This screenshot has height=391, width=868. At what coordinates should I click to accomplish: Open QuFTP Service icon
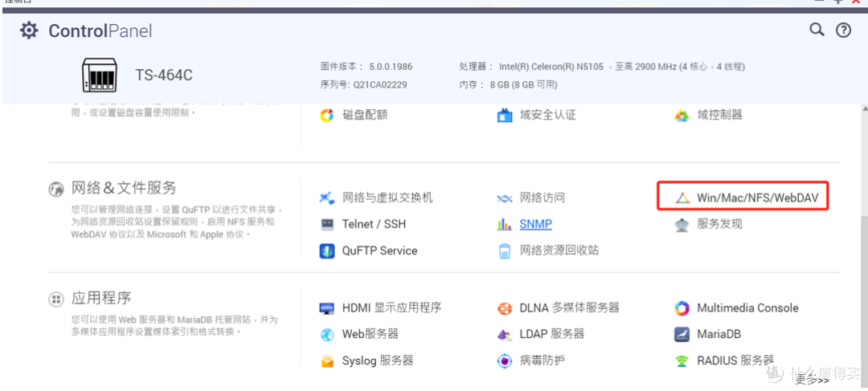tap(327, 251)
